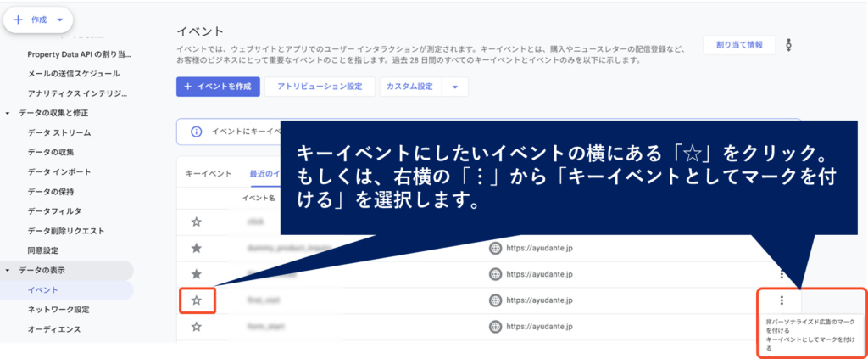Click the star icon in the click event row

[x=197, y=222]
